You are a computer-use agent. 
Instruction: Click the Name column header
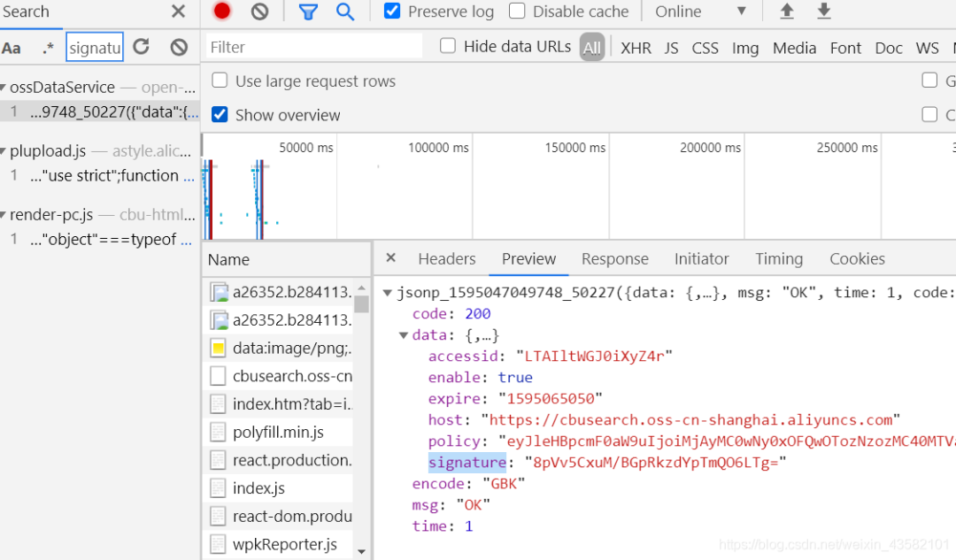coord(287,259)
